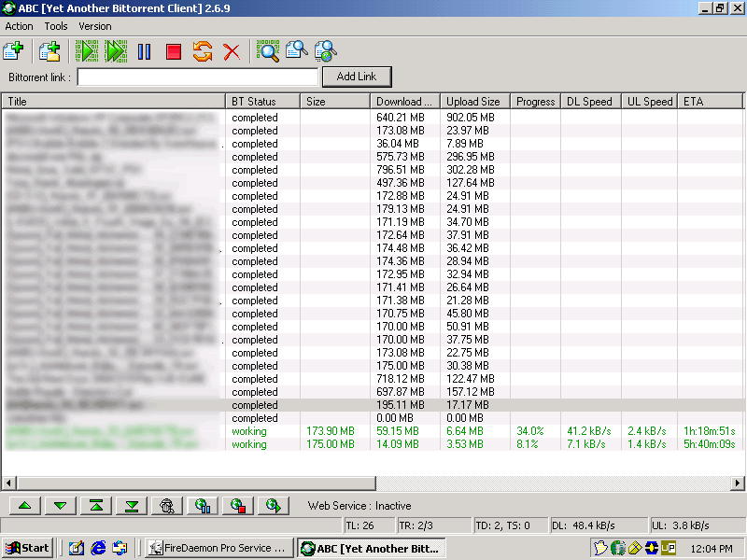Pause the selected torrent with blue bars
Image resolution: width=747 pixels, height=560 pixels.
[x=145, y=51]
